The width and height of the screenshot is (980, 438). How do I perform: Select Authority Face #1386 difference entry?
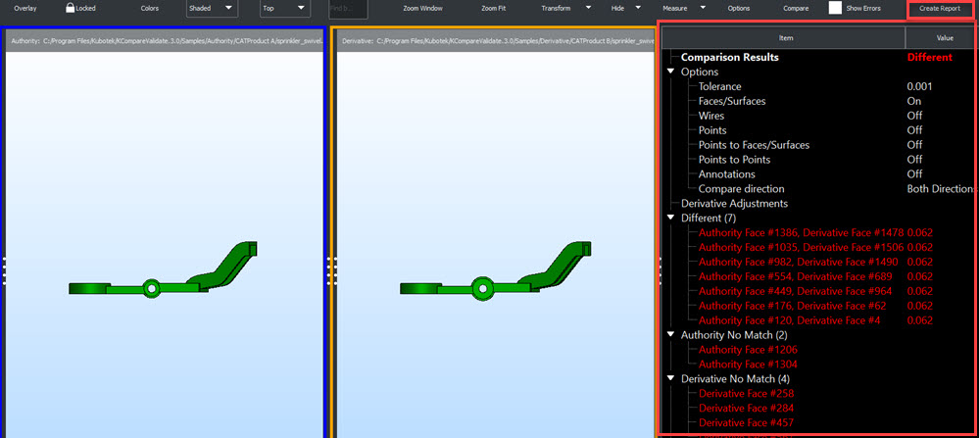tap(800, 232)
